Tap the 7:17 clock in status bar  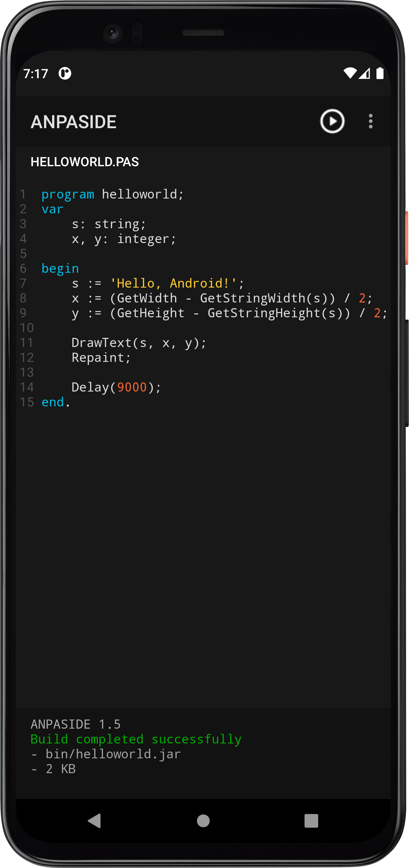[36, 73]
